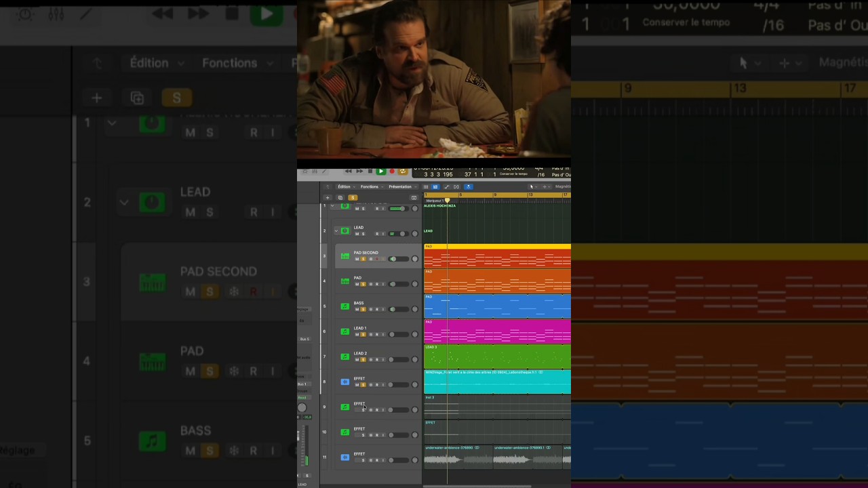
Task: Start playback with the green Play button
Action: (x=381, y=171)
